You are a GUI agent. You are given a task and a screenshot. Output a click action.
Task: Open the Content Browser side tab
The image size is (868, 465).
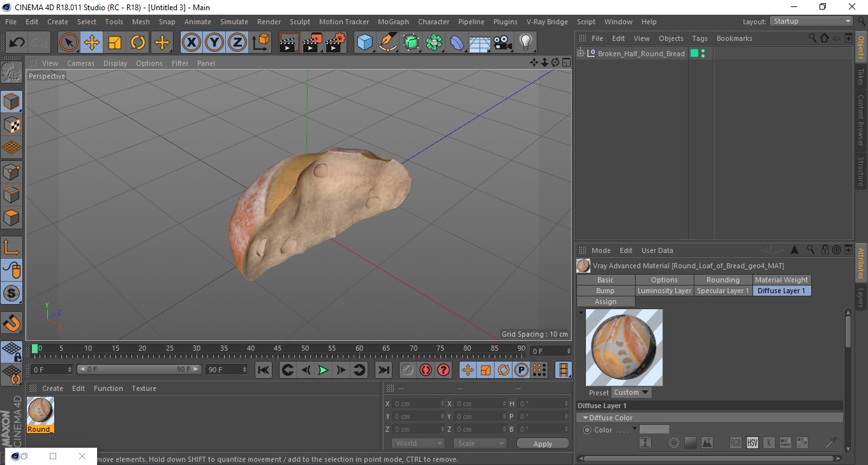point(860,120)
